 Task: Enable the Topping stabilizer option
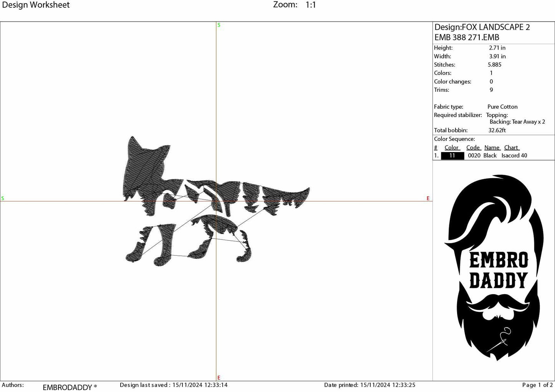tap(497, 115)
